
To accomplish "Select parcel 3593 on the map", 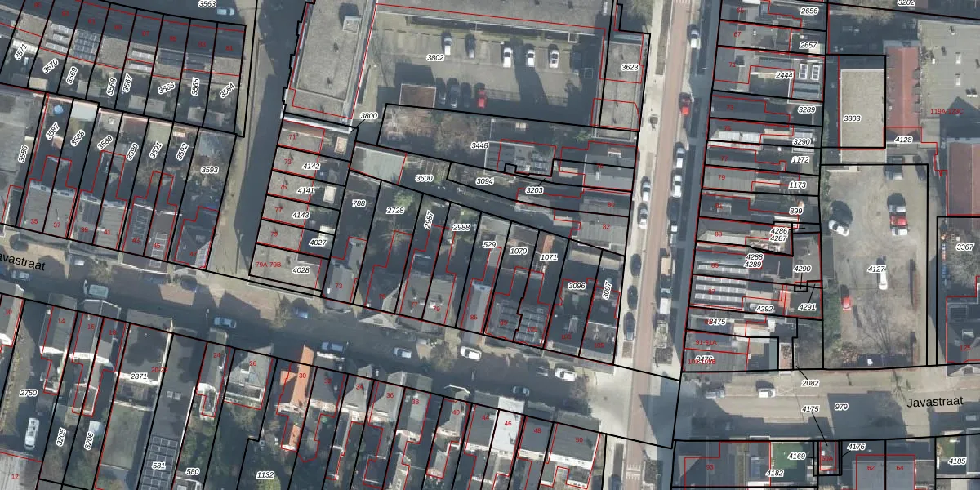I will tap(209, 170).
